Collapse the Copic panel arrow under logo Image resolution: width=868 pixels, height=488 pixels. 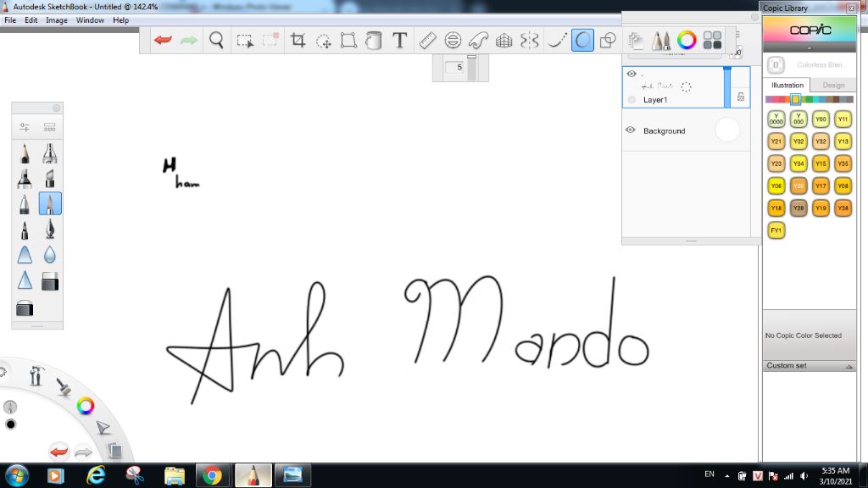pyautogui.click(x=810, y=48)
